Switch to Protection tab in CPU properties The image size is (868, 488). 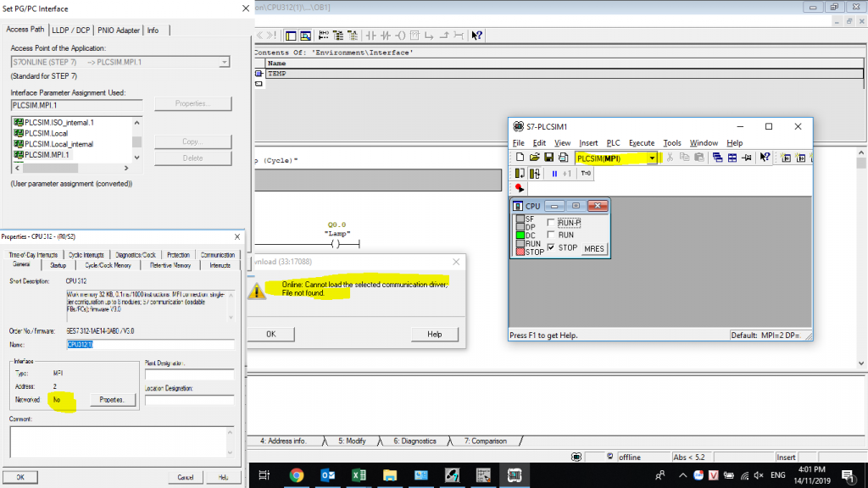[x=178, y=255]
